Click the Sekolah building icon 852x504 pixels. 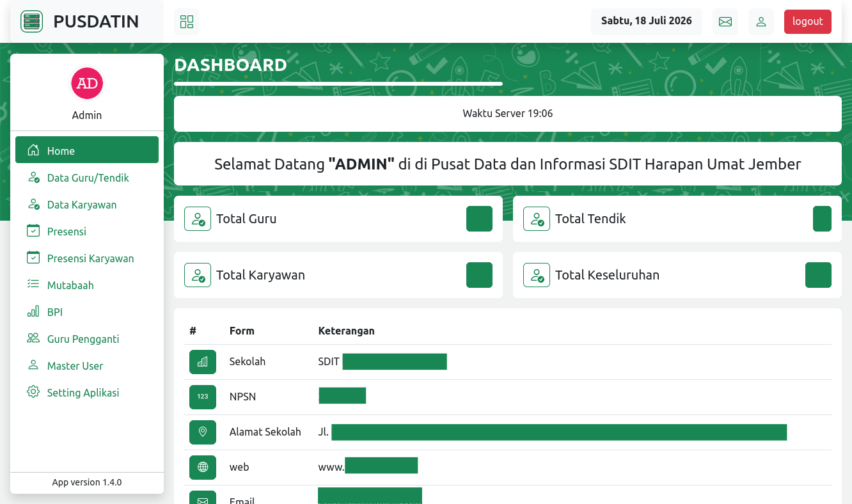203,361
